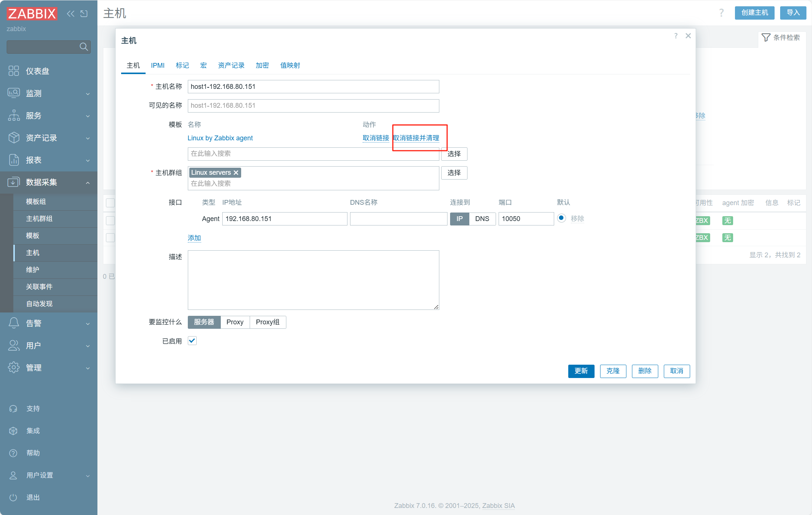Click the 告警 bell icon
812x515 pixels.
14,323
